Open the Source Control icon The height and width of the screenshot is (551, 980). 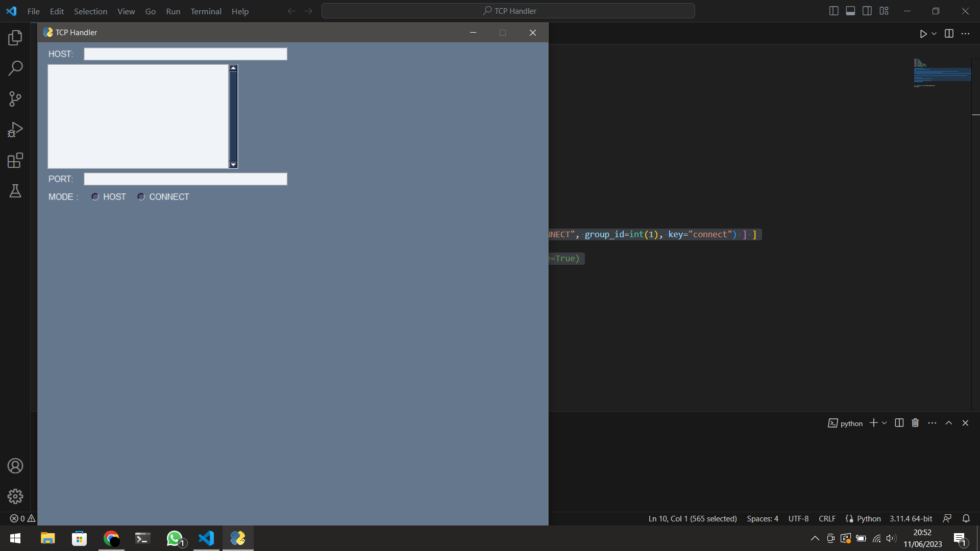(x=15, y=99)
